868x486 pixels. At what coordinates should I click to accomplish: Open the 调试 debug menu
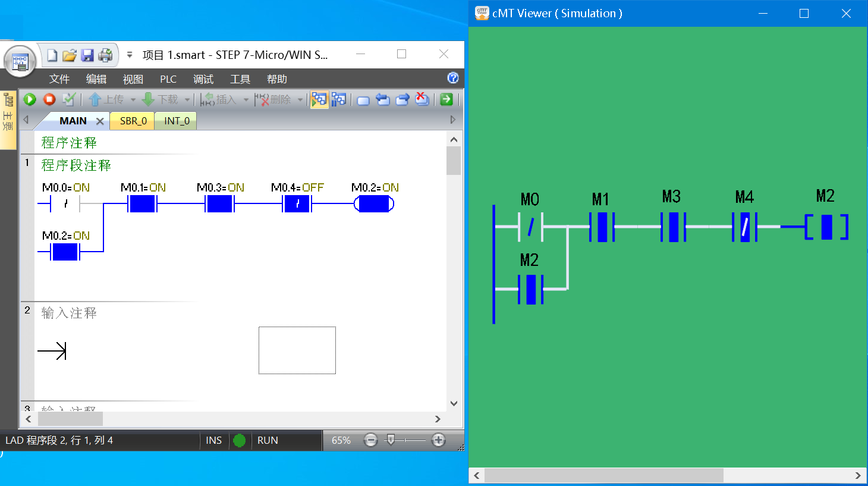tap(203, 79)
